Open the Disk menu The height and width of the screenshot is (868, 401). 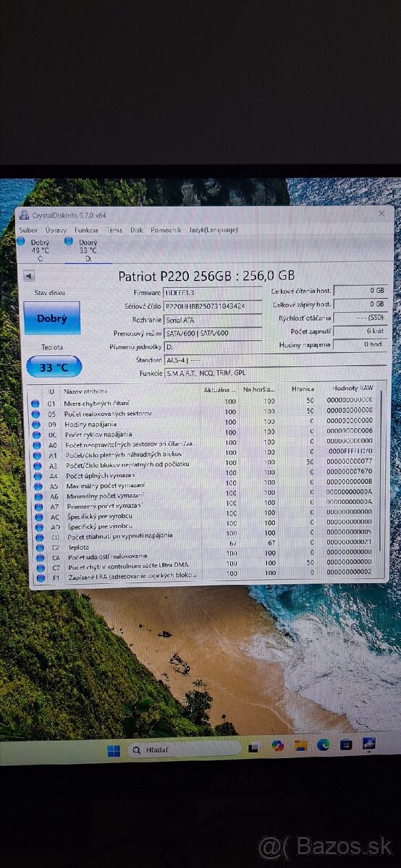click(x=136, y=229)
